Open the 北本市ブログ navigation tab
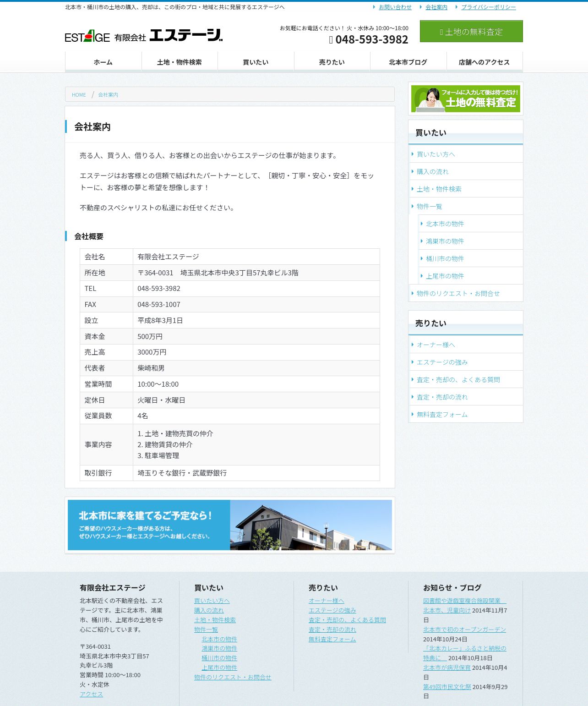Image resolution: width=588 pixels, height=706 pixels. click(x=408, y=62)
